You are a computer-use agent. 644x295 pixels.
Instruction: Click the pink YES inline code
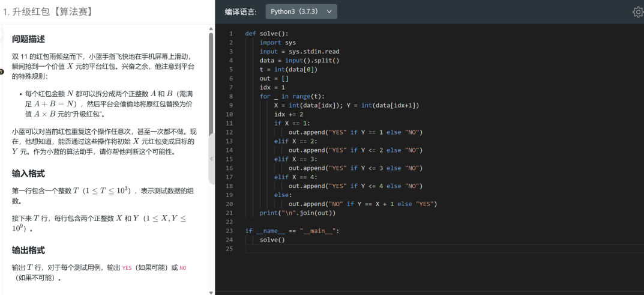coord(127,268)
